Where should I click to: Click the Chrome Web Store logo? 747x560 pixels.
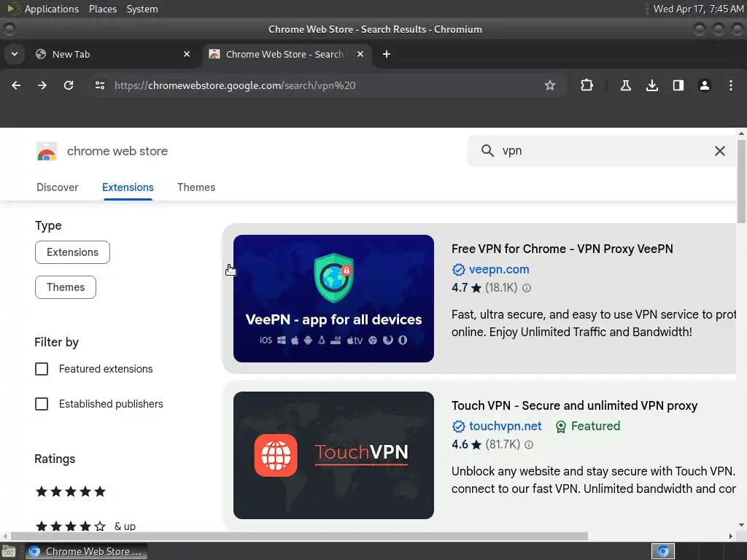click(46, 152)
